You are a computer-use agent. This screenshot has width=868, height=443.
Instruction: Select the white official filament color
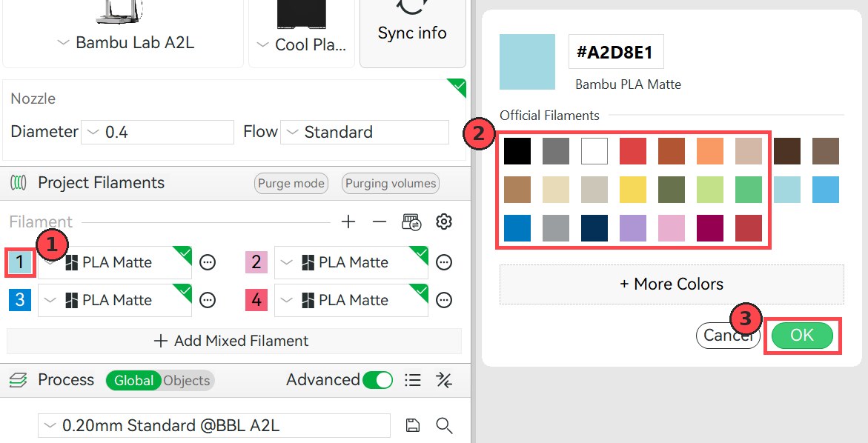coord(594,152)
